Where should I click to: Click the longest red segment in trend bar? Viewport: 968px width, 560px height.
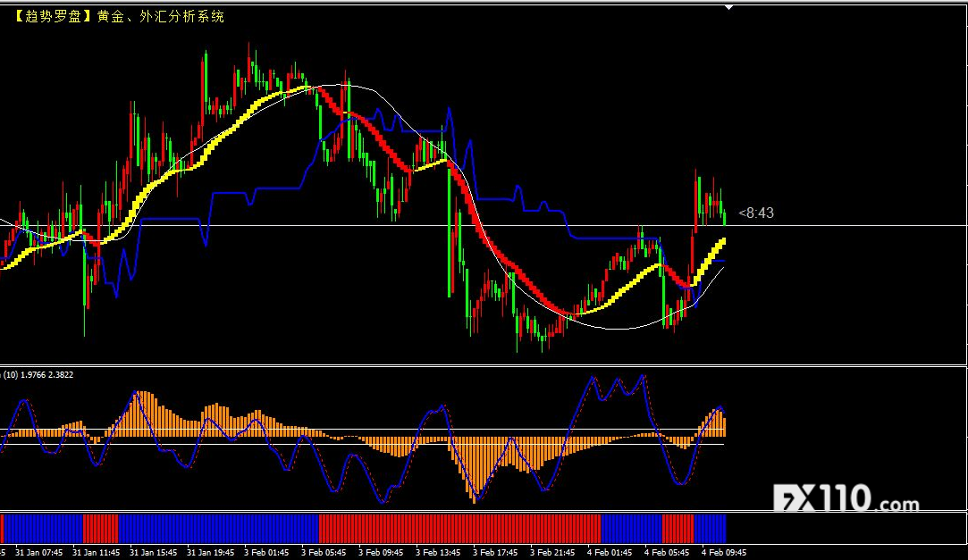459,528
